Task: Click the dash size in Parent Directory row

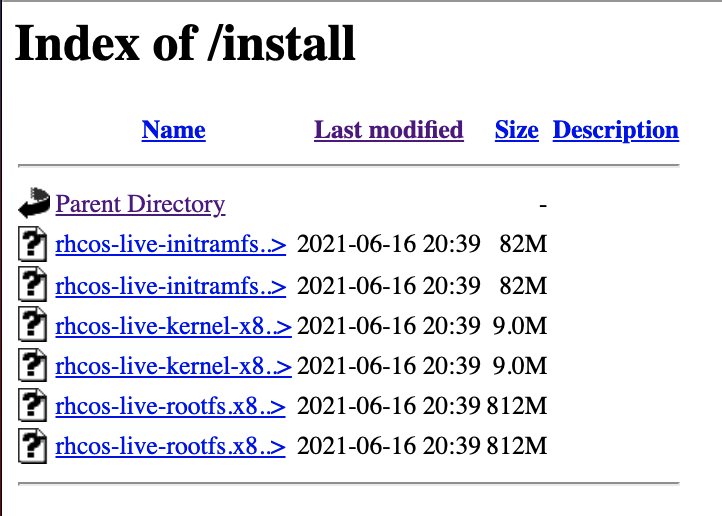Action: pos(543,205)
